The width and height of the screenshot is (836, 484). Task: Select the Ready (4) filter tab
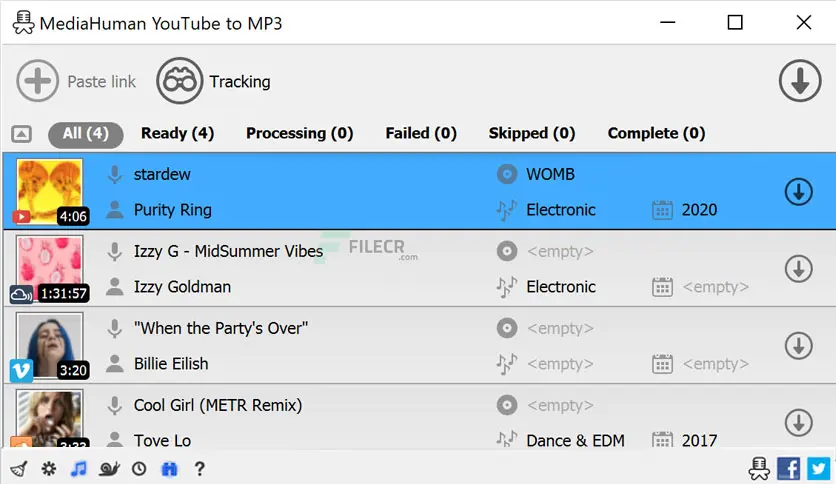[177, 133]
